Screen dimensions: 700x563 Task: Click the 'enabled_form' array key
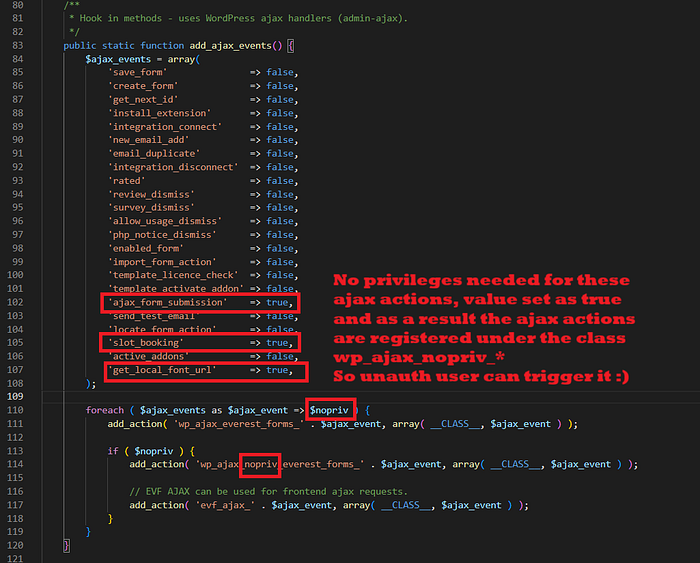point(146,248)
